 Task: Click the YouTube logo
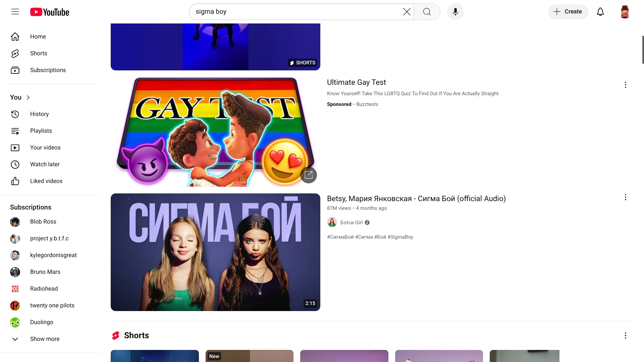click(50, 12)
